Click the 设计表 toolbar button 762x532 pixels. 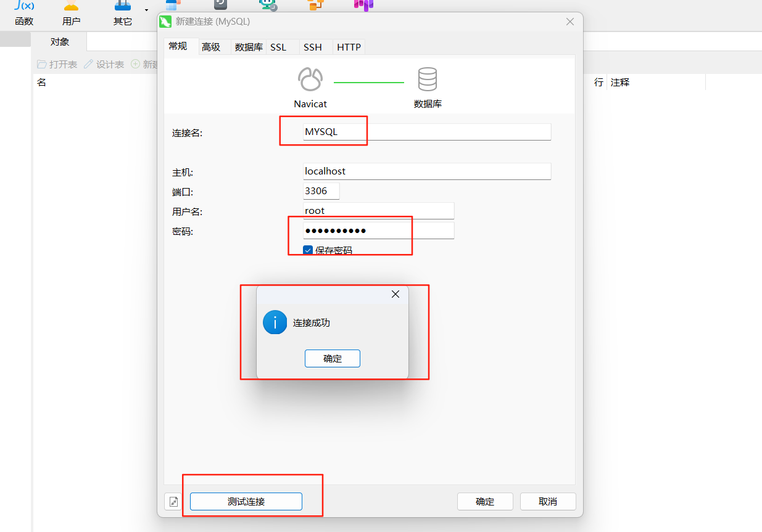(x=104, y=64)
